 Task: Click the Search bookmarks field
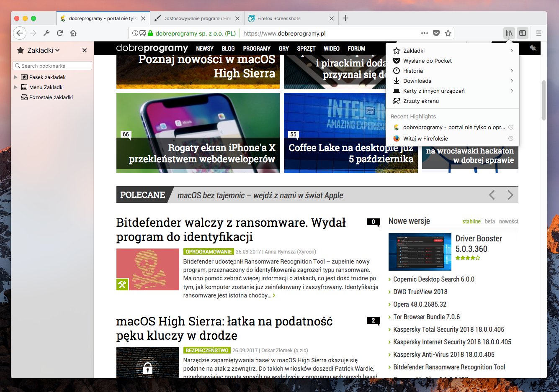[x=52, y=66]
